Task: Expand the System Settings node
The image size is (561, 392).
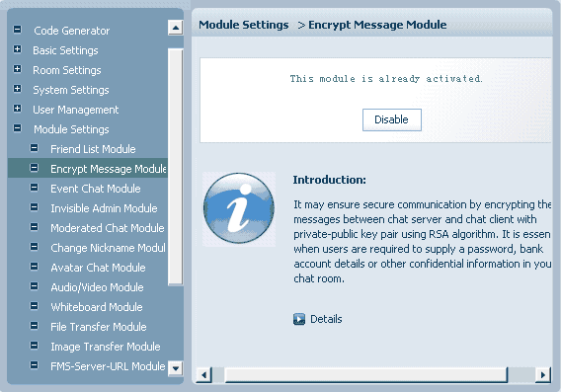Action: click(x=17, y=88)
